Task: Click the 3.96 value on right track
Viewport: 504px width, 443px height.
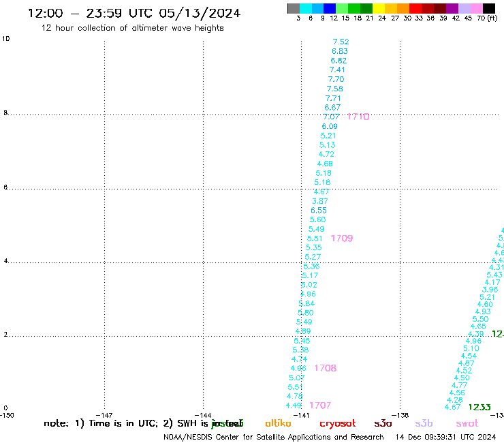Action: point(490,290)
